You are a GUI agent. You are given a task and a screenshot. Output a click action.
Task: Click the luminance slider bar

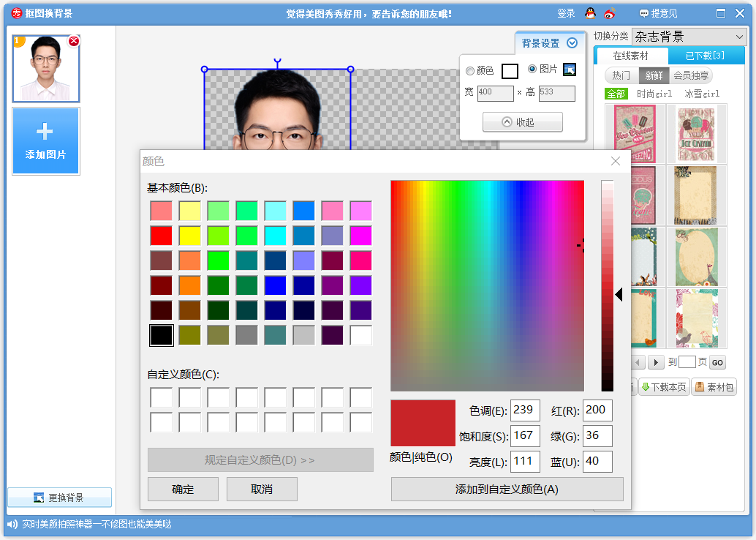click(608, 285)
